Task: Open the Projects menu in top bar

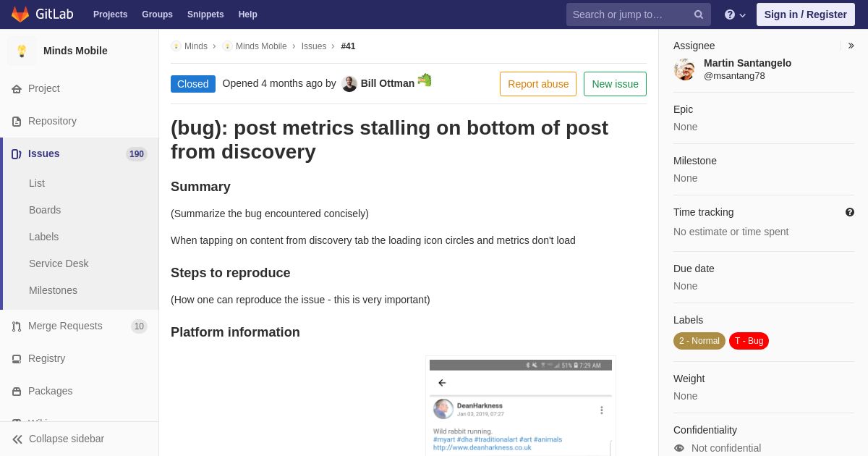Action: [110, 14]
